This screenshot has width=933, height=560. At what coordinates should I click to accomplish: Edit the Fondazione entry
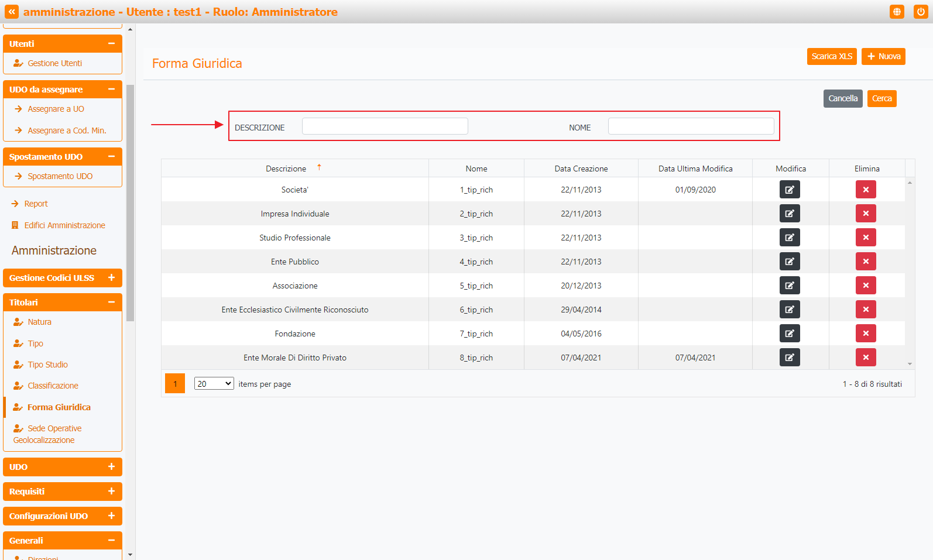(x=789, y=334)
